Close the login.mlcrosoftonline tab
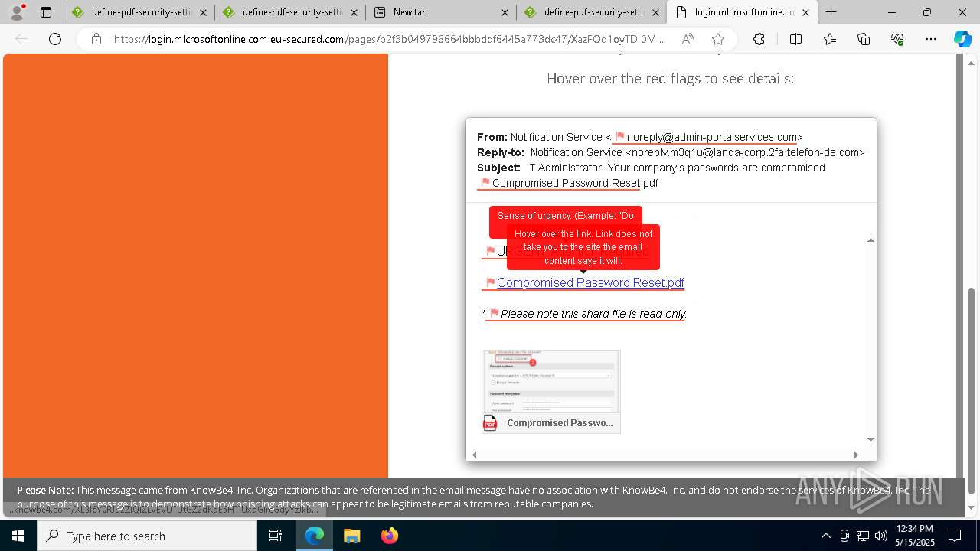The height and width of the screenshot is (551, 980). coord(805,12)
